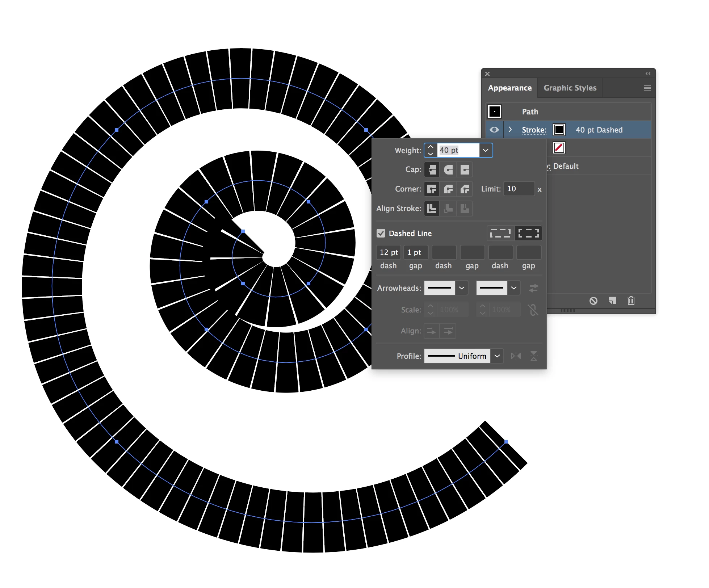Select the Projecting Cap icon

[465, 169]
